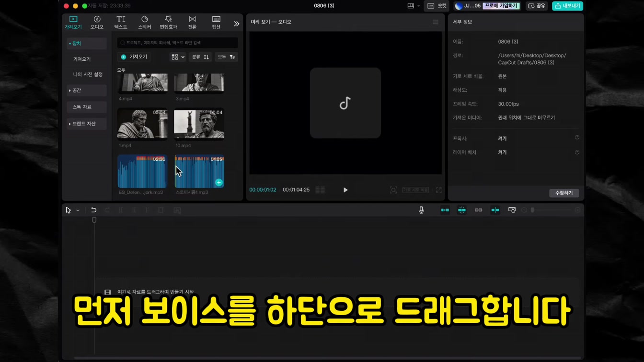Start voiceover recording with microphone icon

click(x=421, y=210)
